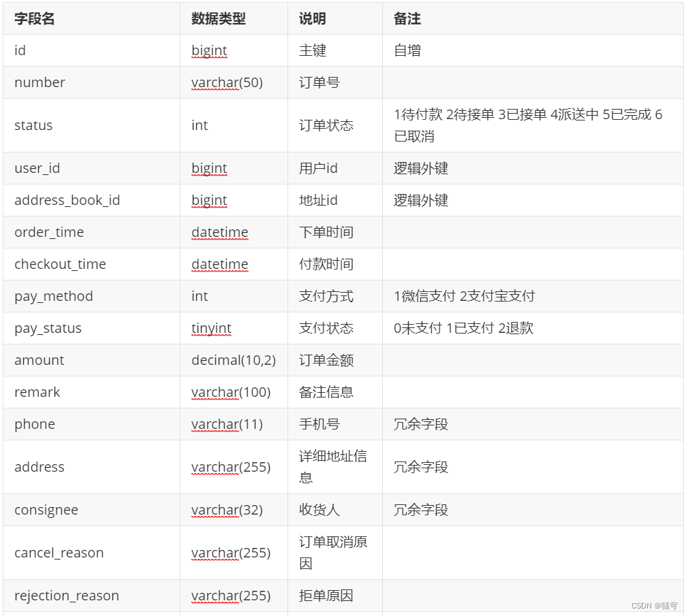
Task: Click the 付款时间 description
Action: (326, 264)
